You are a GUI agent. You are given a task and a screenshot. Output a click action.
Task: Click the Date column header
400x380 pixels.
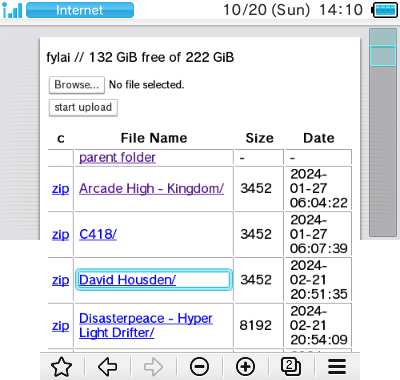[319, 138]
